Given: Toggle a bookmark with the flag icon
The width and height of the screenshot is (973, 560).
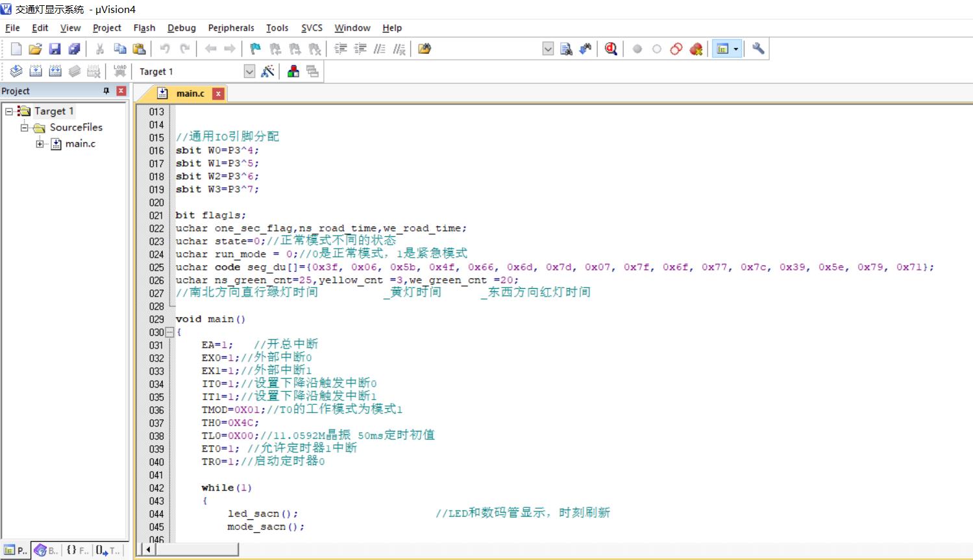Looking at the screenshot, I should tap(255, 49).
